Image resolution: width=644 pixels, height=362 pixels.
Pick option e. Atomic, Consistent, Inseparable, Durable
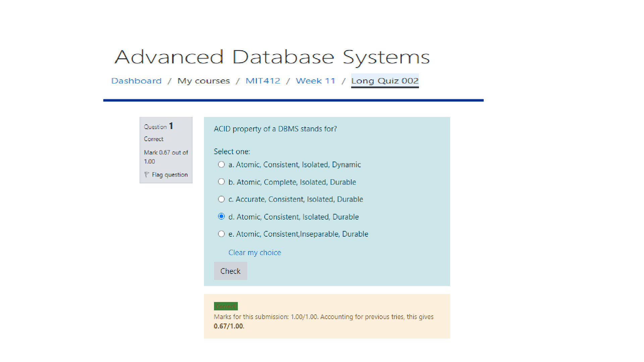pyautogui.click(x=221, y=234)
